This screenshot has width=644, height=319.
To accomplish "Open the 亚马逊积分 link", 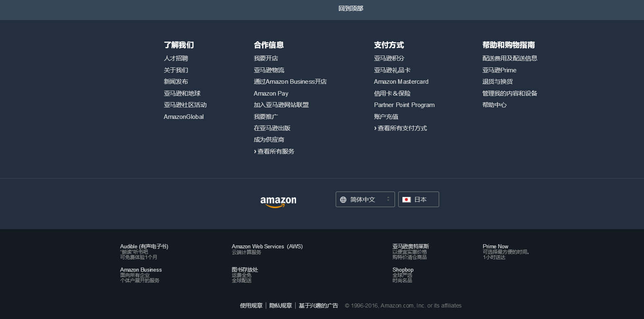I will [x=389, y=58].
